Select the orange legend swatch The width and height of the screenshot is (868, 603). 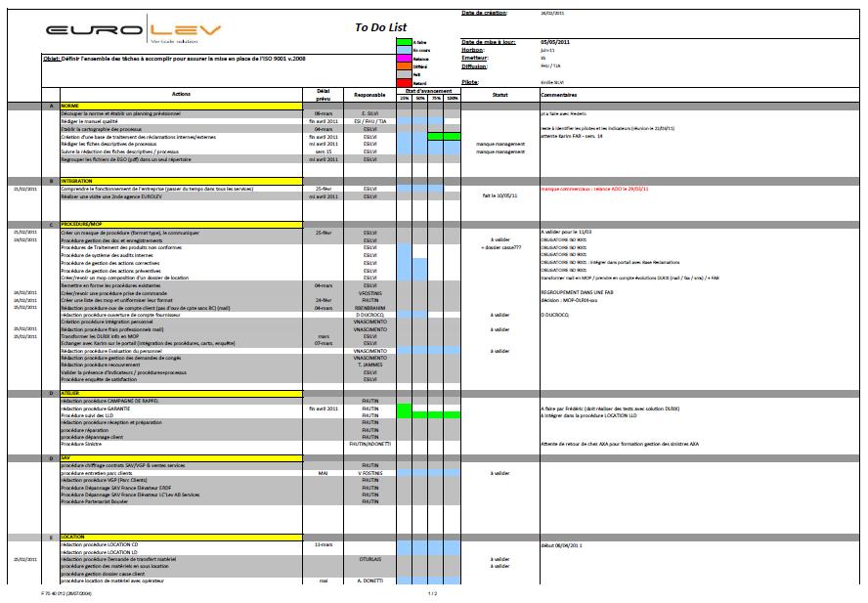(404, 66)
